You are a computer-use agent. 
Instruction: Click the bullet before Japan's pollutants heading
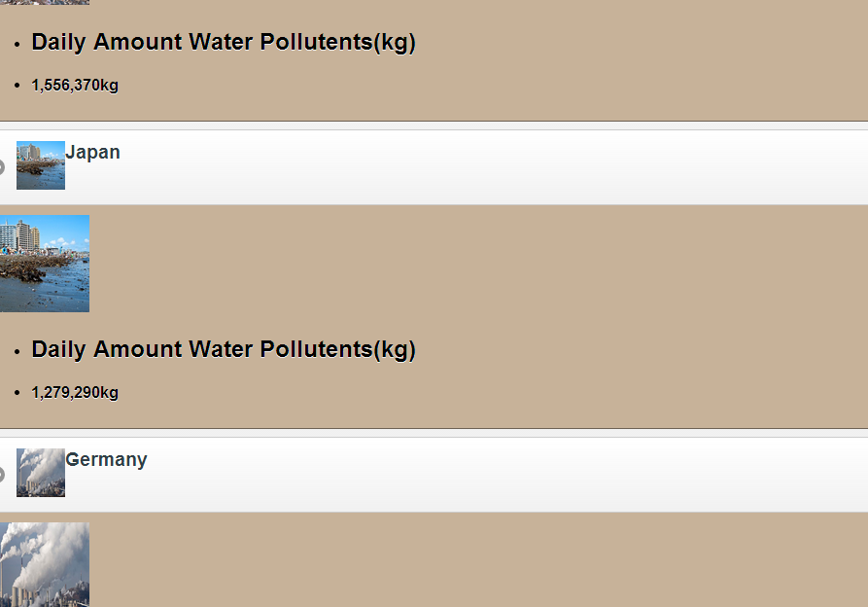(x=17, y=351)
